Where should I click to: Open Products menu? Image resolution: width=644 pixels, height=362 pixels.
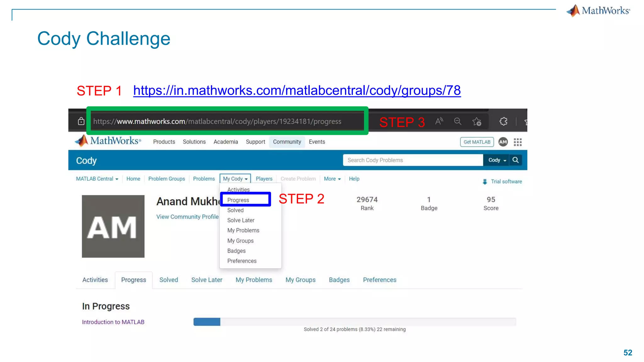click(x=164, y=142)
